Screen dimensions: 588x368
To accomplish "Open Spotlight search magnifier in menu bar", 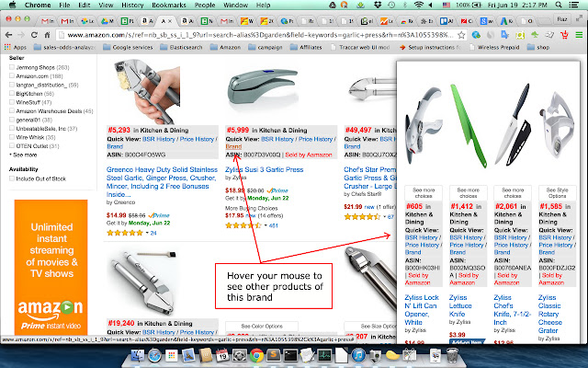I will click(x=559, y=5).
